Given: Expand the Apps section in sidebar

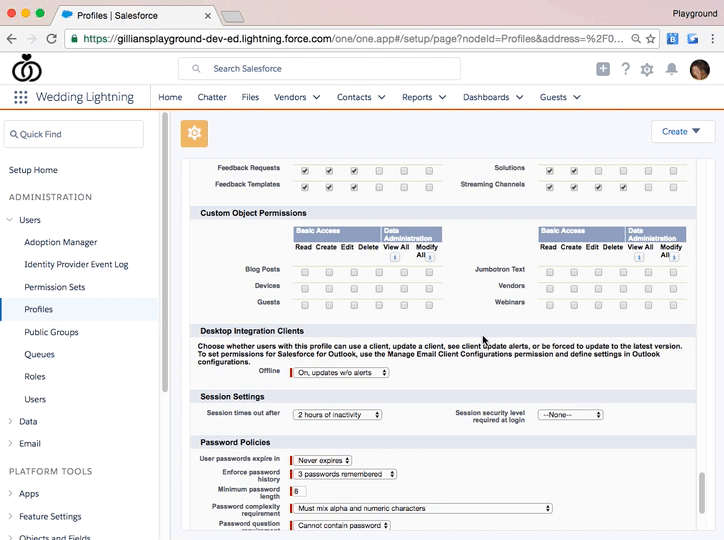Looking at the screenshot, I should pos(10,493).
